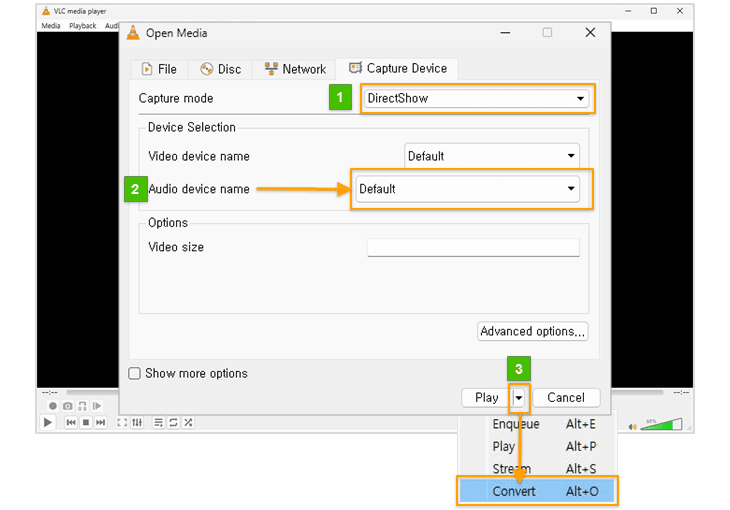The height and width of the screenshot is (510, 730).
Task: Switch to the Network tab
Action: (x=295, y=69)
